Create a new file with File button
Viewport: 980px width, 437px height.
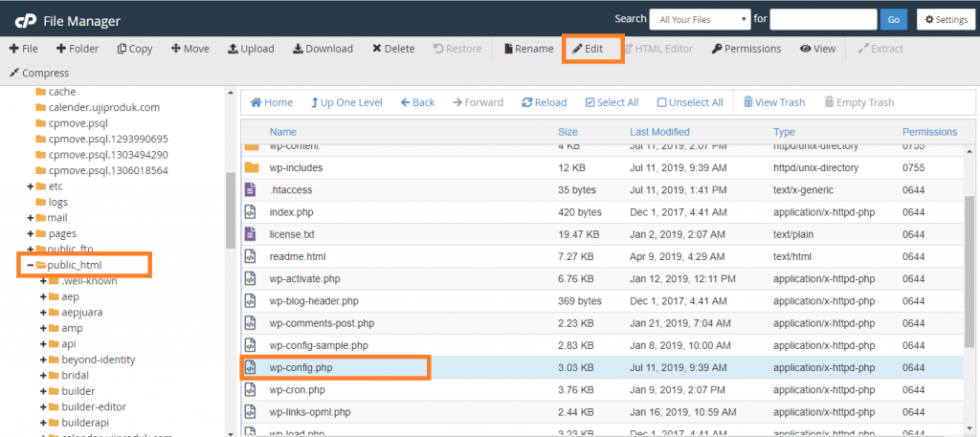[x=23, y=49]
